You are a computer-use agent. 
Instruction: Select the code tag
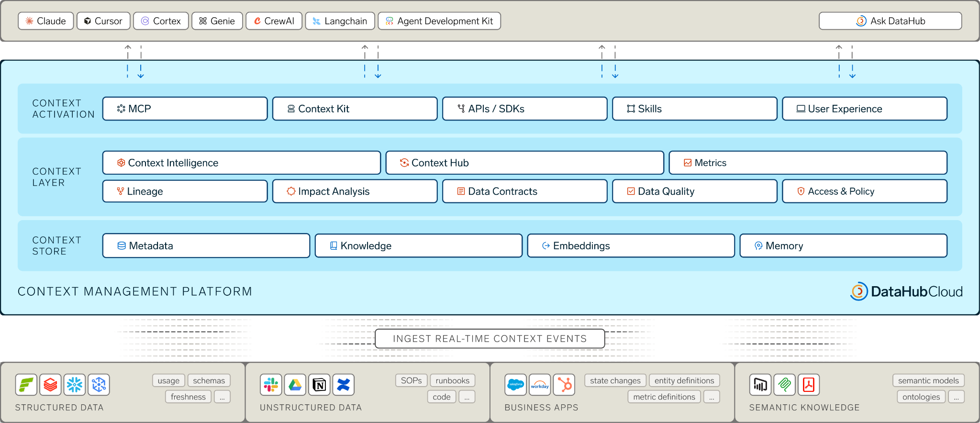442,397
